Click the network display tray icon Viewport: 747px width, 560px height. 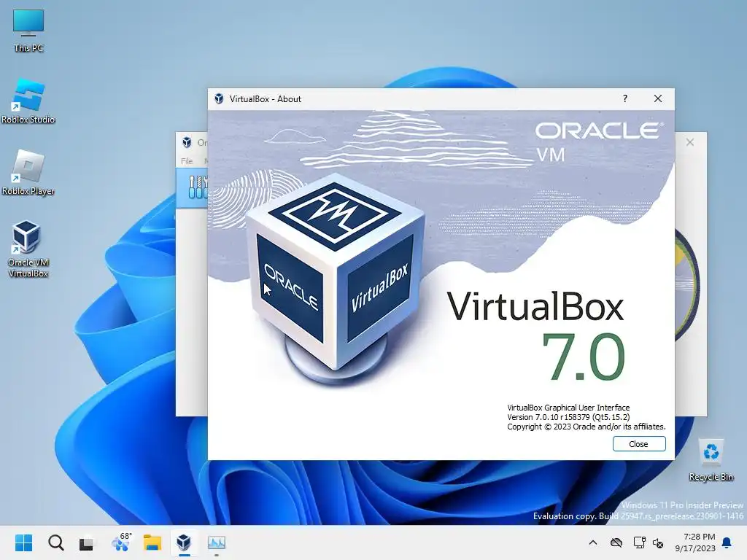click(x=639, y=542)
